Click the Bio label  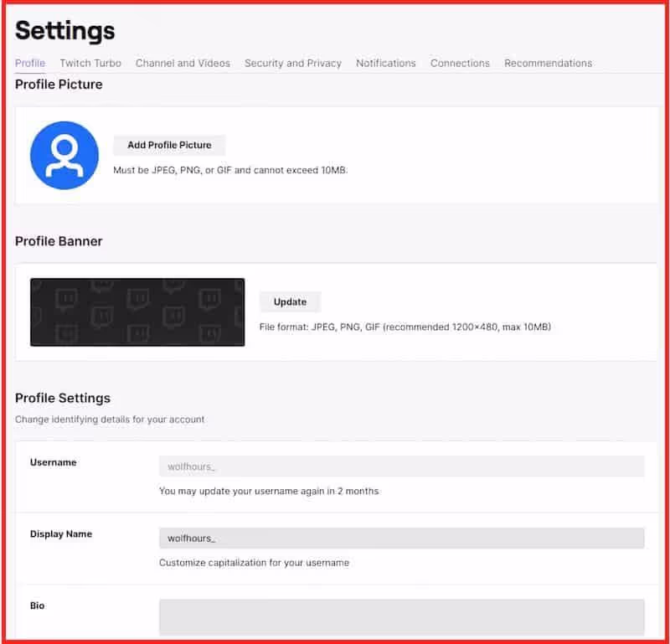[37, 605]
